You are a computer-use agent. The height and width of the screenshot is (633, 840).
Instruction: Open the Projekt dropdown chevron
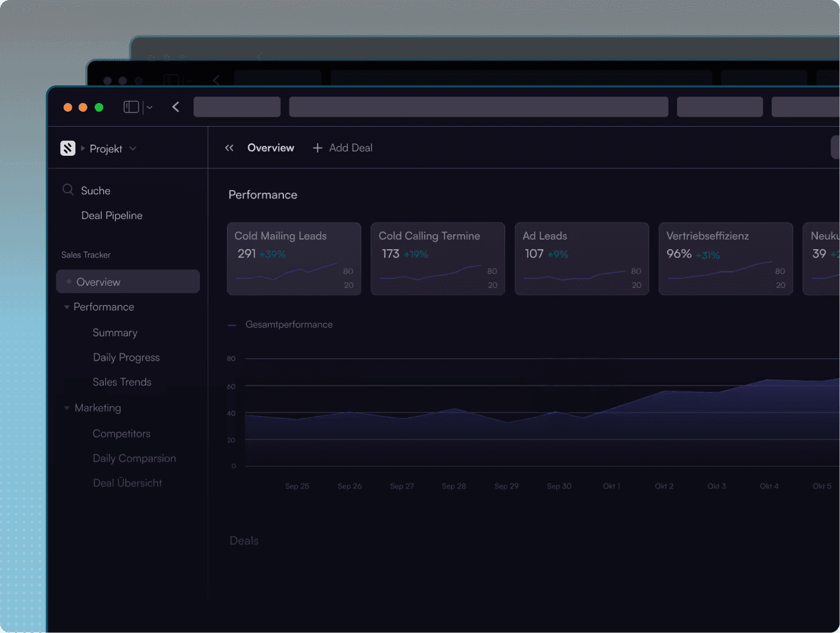[x=133, y=149]
